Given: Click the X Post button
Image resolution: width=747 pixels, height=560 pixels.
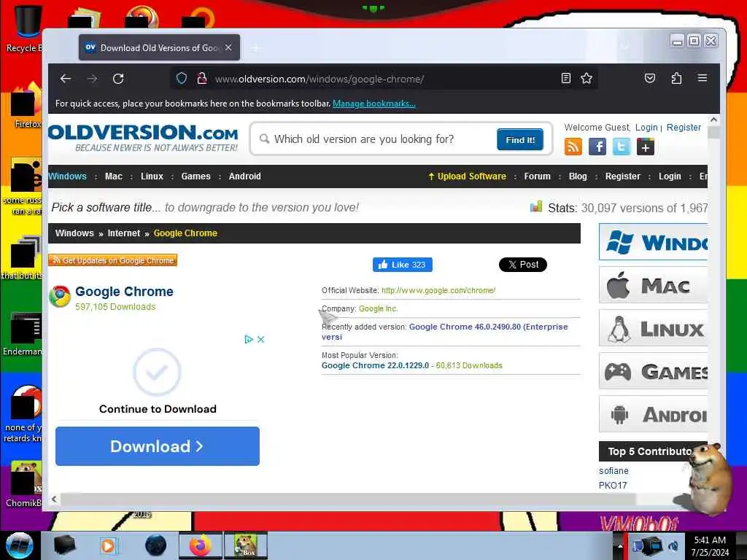Looking at the screenshot, I should pos(522,265).
